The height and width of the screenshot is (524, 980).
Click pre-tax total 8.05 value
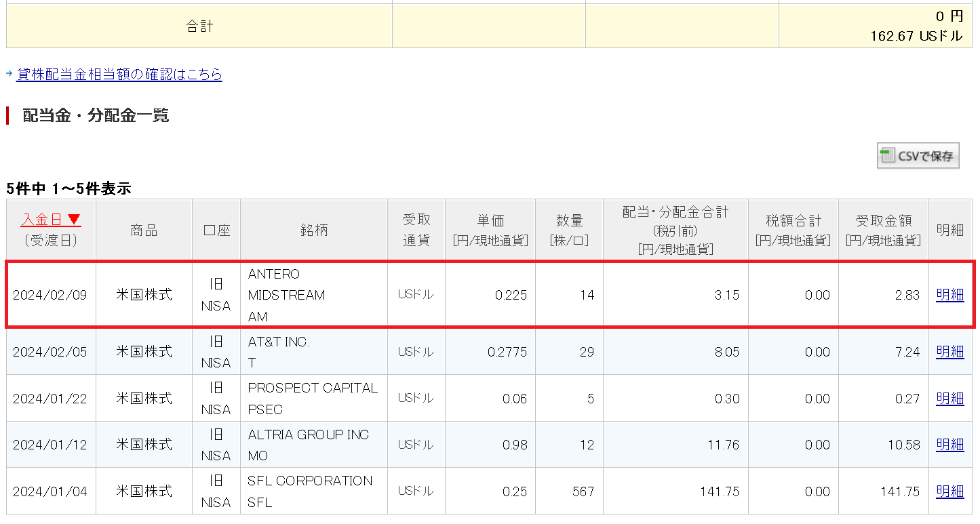727,352
